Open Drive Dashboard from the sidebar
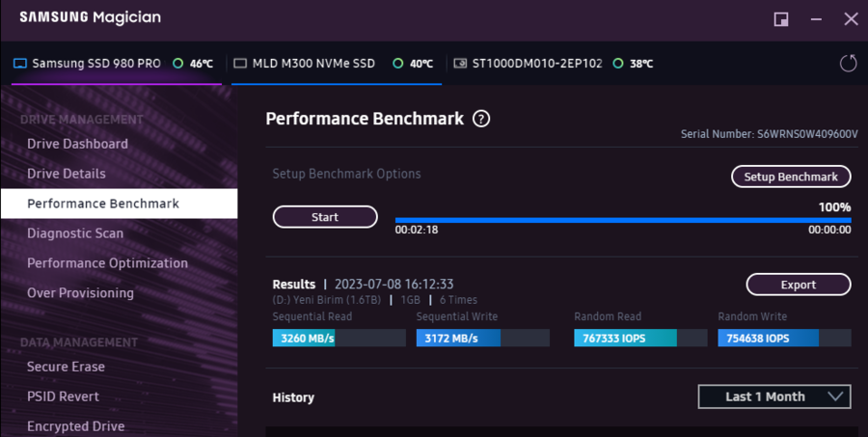 pyautogui.click(x=77, y=144)
